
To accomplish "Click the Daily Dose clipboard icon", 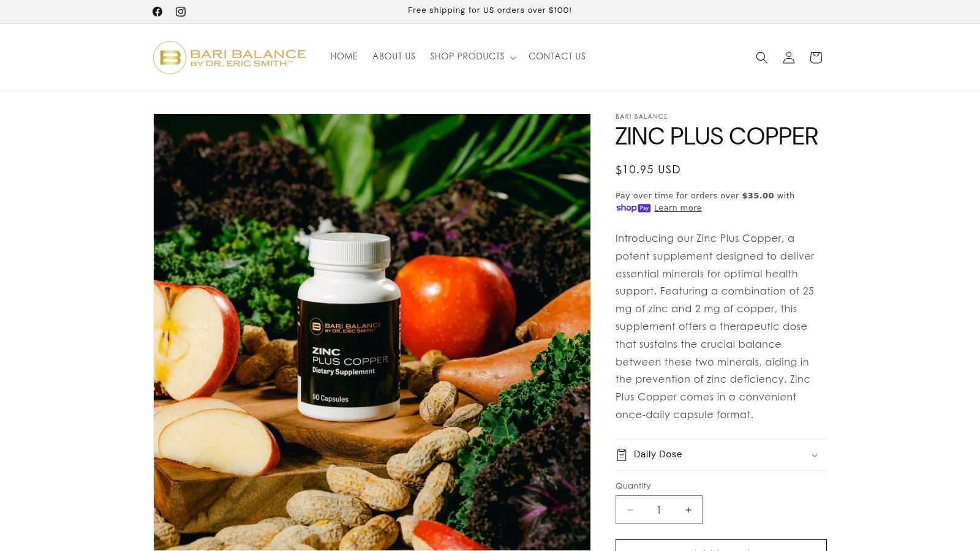I will (x=622, y=455).
